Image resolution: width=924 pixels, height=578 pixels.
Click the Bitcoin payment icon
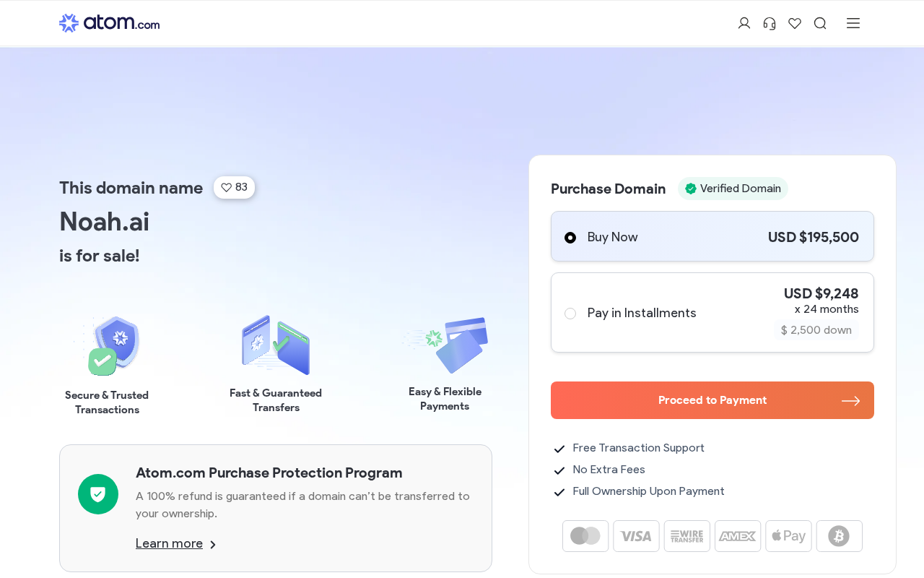pyautogui.click(x=839, y=536)
